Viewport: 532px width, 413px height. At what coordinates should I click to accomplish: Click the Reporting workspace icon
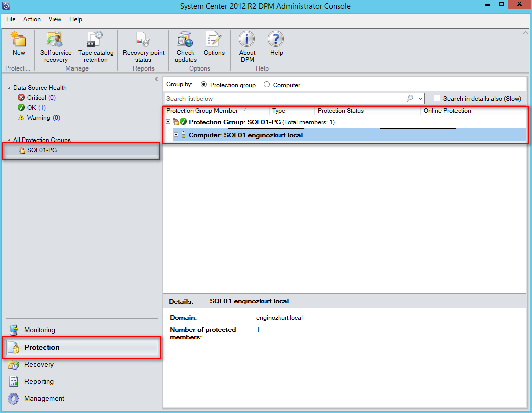[14, 381]
